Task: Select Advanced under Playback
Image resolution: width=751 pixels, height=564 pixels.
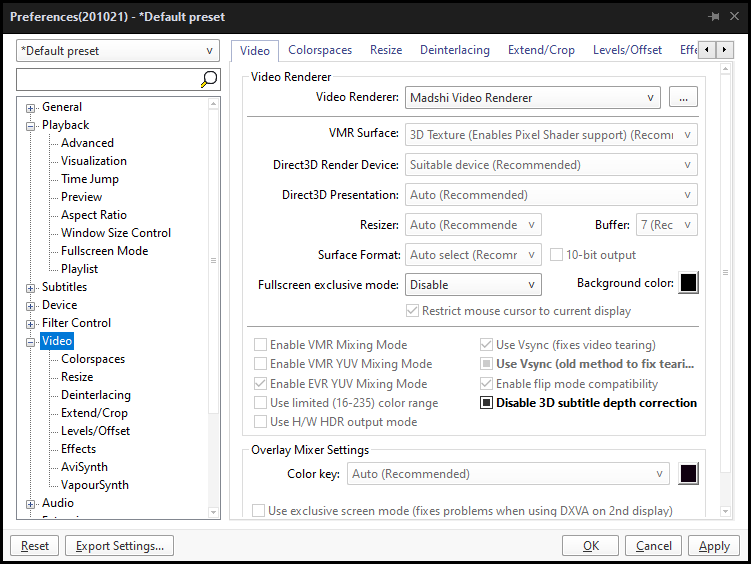Action: tap(87, 143)
